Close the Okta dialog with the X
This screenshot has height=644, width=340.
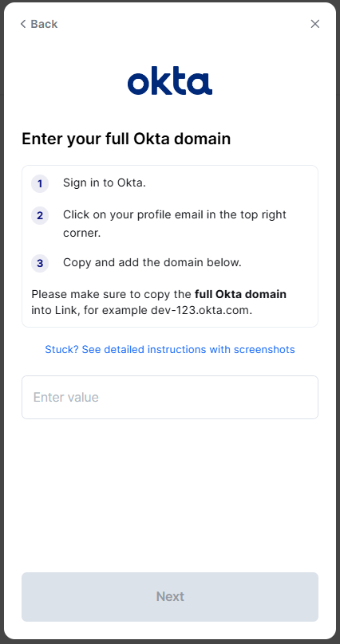click(x=315, y=24)
